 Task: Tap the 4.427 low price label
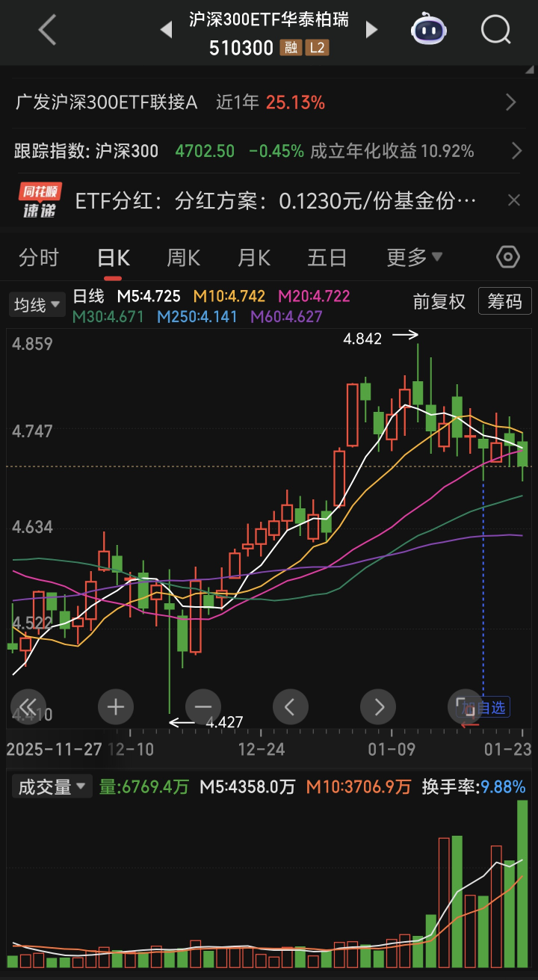tap(225, 722)
